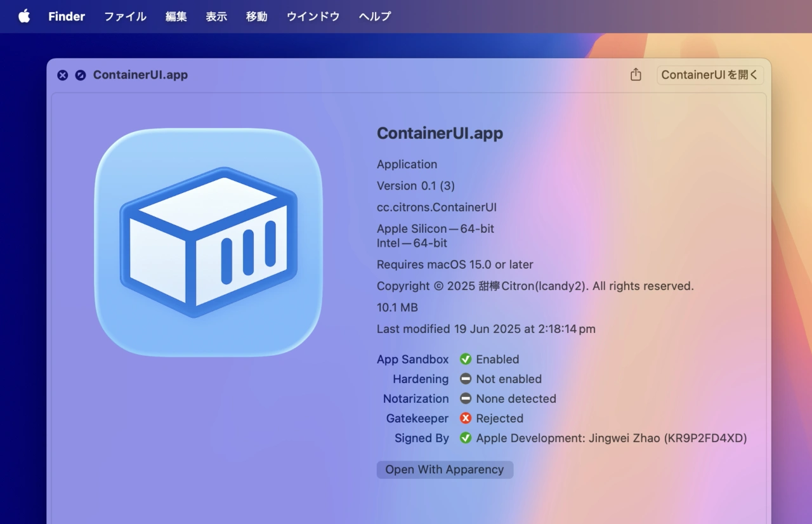Viewport: 812px width, 524px height.
Task: Open the Finder menu
Action: 67,16
